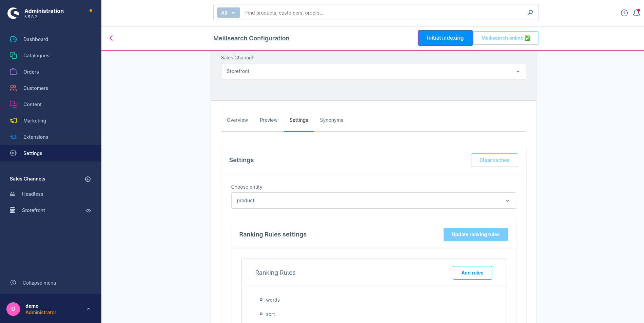Click the Meilisearch online status button

click(x=506, y=38)
